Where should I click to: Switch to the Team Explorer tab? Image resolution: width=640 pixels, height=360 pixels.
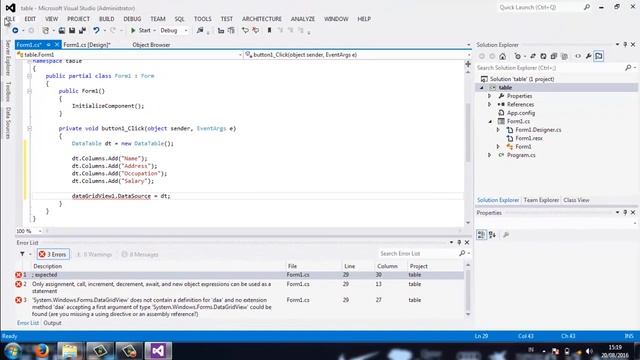pyautogui.click(x=541, y=200)
